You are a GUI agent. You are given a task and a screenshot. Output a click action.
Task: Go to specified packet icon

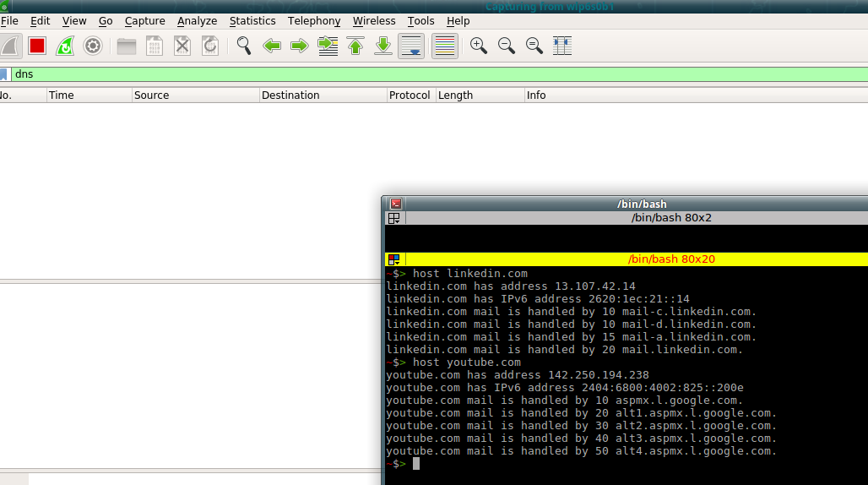[328, 46]
